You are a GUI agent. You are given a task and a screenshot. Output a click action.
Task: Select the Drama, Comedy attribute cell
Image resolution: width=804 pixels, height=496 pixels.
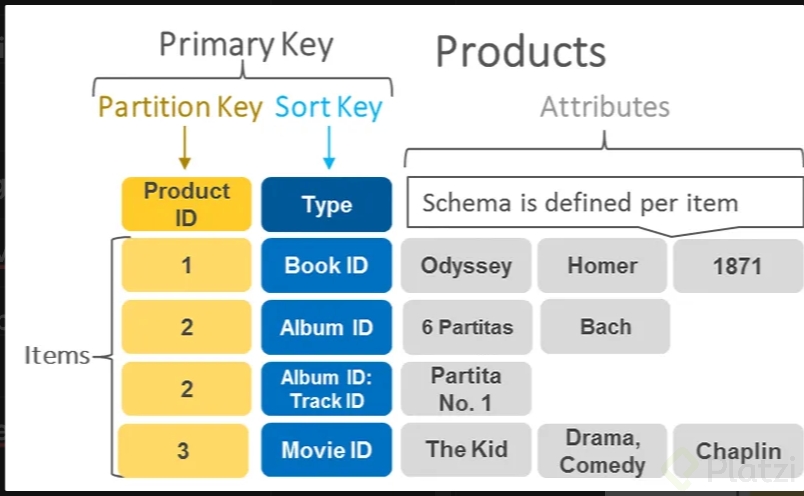pos(602,450)
